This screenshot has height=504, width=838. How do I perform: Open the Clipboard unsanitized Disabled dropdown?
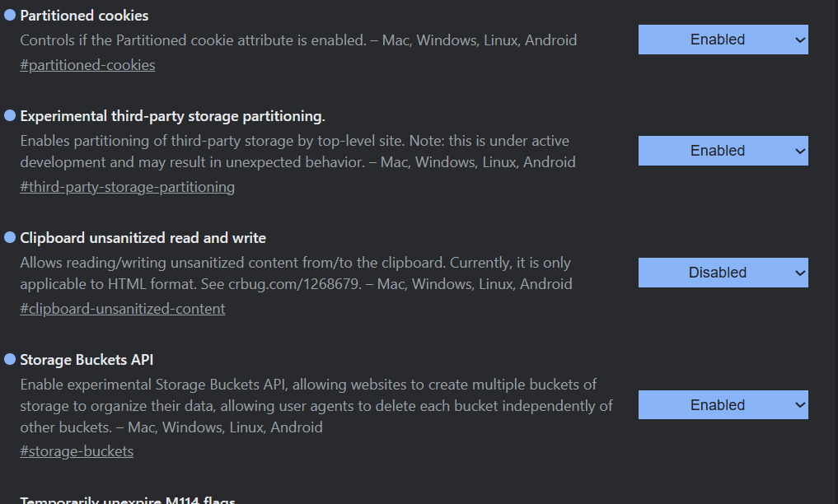[723, 273]
